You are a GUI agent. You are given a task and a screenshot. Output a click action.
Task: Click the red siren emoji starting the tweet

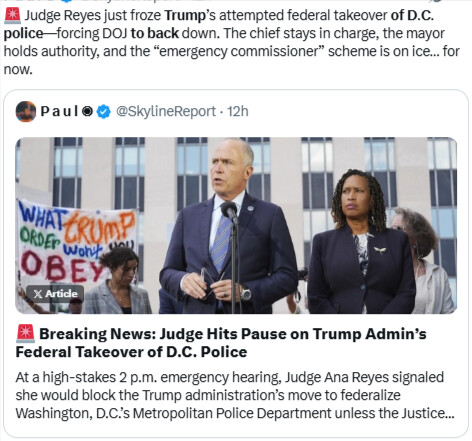12,15
